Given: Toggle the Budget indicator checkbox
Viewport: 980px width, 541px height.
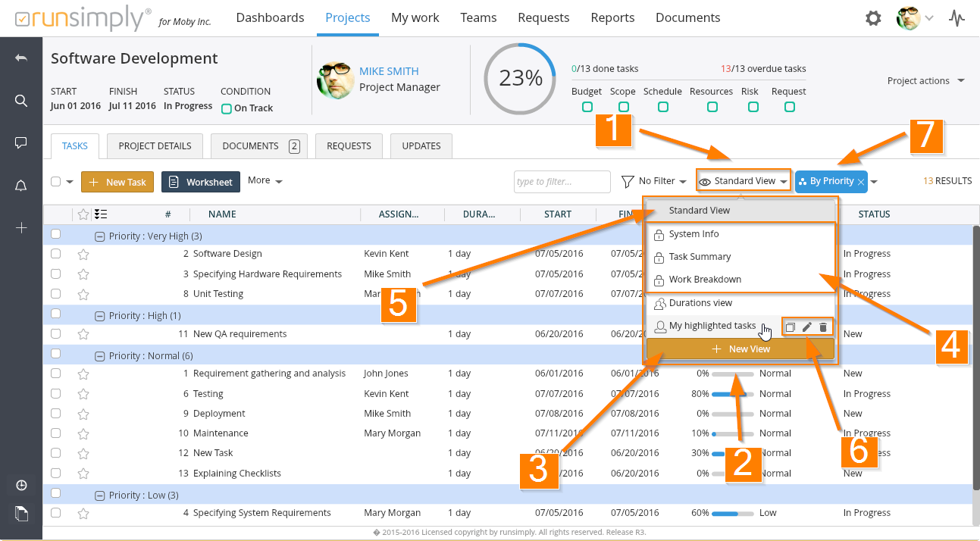Looking at the screenshot, I should (587, 107).
